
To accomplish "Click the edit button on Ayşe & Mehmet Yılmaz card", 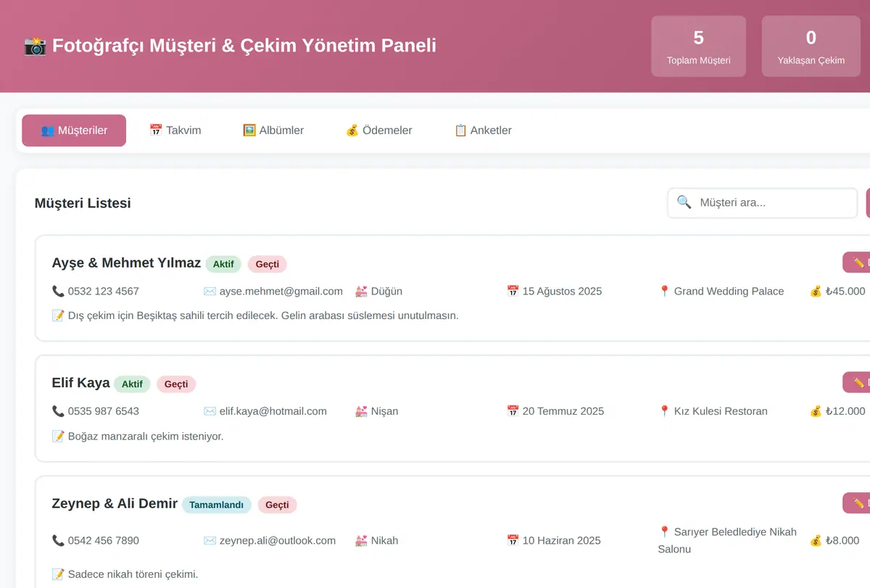I will (856, 262).
